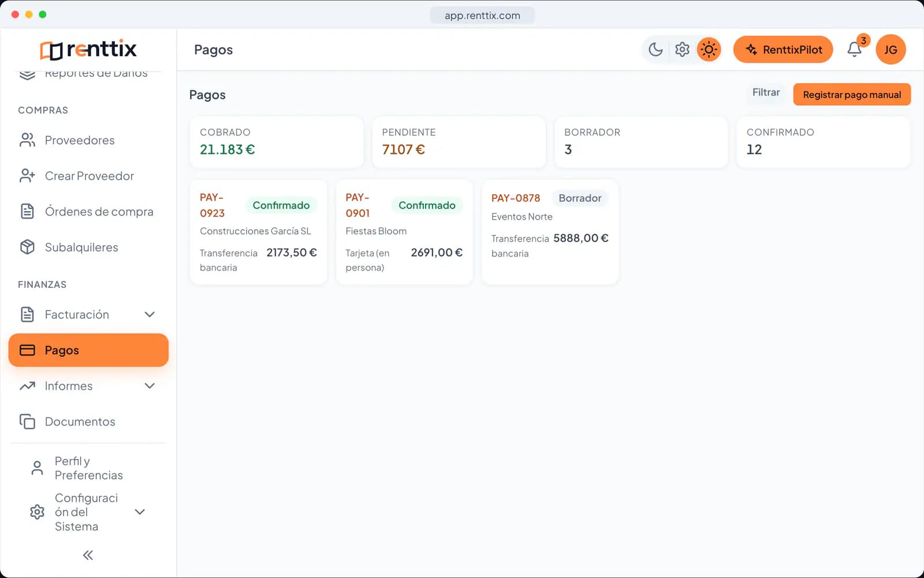This screenshot has width=924, height=578.
Task: Switch to dark mode moon icon
Action: [655, 50]
